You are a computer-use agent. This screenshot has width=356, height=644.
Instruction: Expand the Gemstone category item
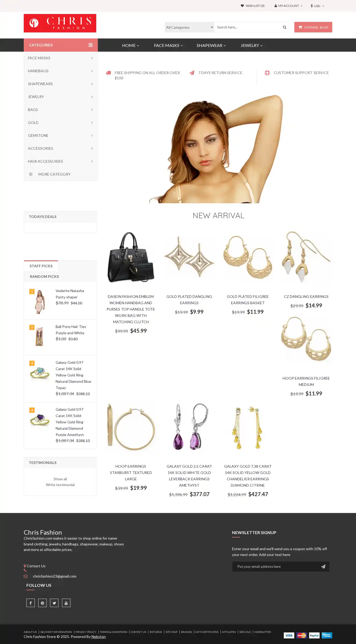60,135
